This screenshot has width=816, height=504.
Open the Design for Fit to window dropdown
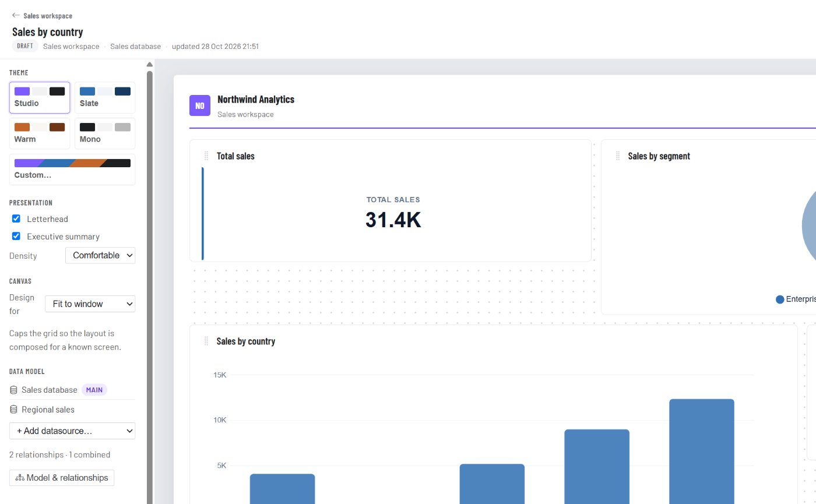(x=90, y=304)
